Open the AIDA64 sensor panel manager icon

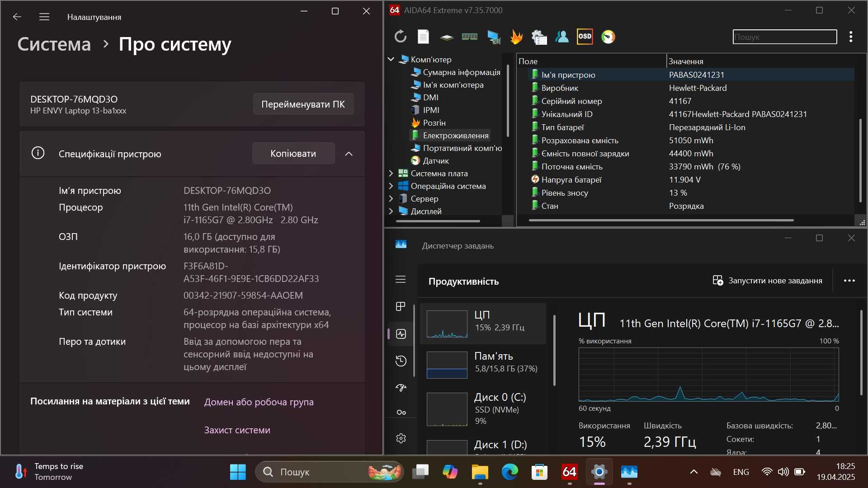pos(539,37)
